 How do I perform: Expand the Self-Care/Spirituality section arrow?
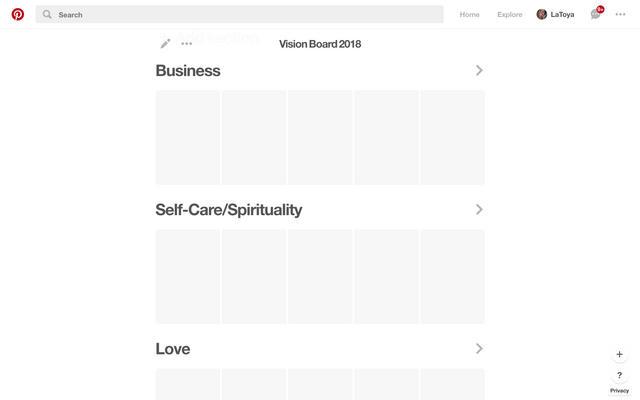click(x=479, y=210)
